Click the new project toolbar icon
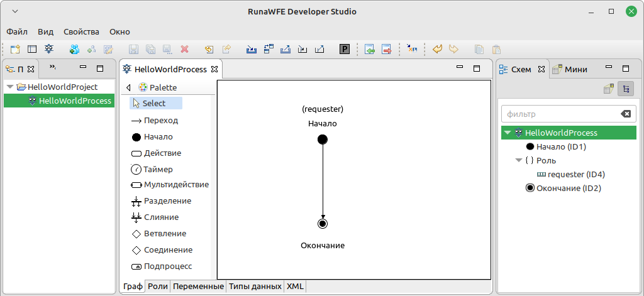Image resolution: width=644 pixels, height=296 pixels. click(x=15, y=49)
